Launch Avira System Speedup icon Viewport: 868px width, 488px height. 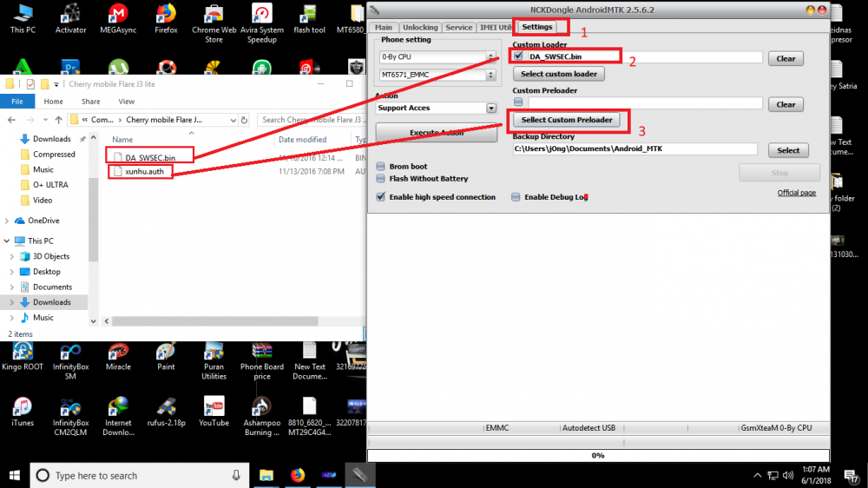click(262, 23)
